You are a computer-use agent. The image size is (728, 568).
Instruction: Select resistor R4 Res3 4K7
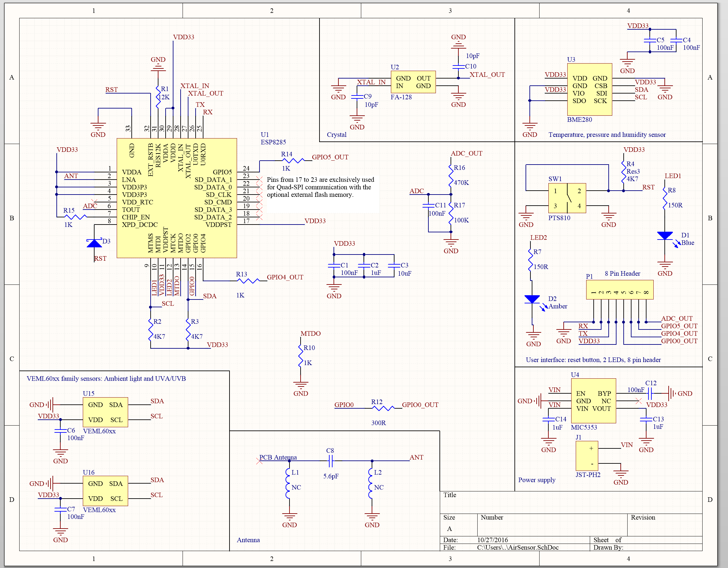[623, 172]
